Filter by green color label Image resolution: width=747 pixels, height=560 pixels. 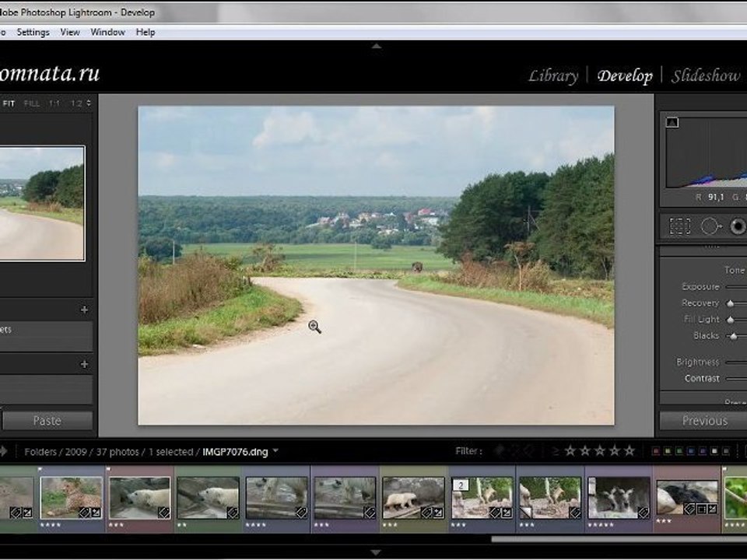pyautogui.click(x=679, y=451)
